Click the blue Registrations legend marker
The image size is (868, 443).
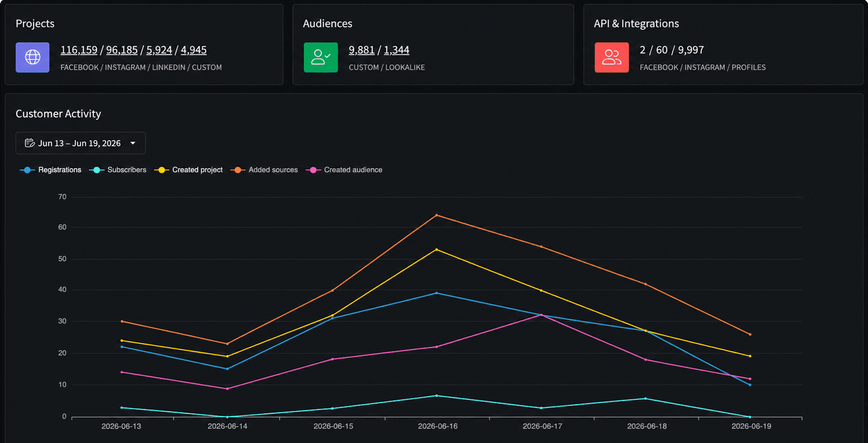[x=27, y=170]
